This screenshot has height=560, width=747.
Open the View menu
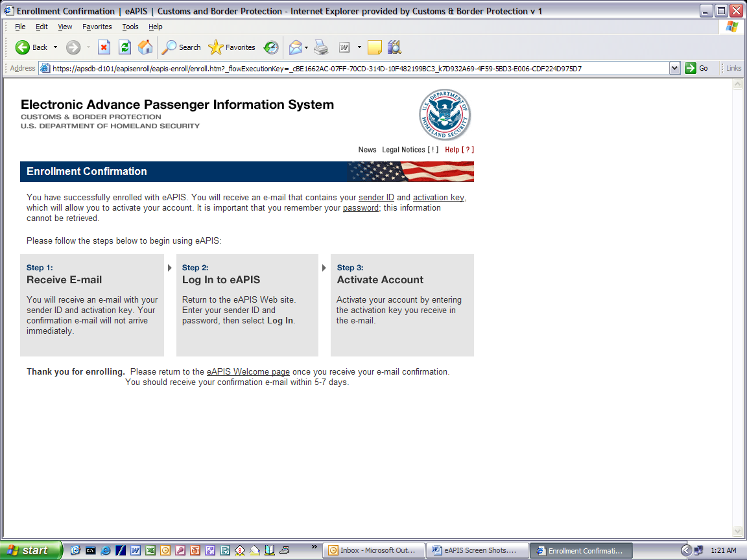(65, 27)
